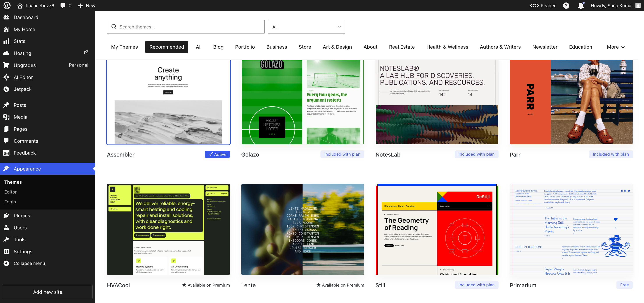
Task: Open the Lente theme thumbnail
Action: [303, 230]
